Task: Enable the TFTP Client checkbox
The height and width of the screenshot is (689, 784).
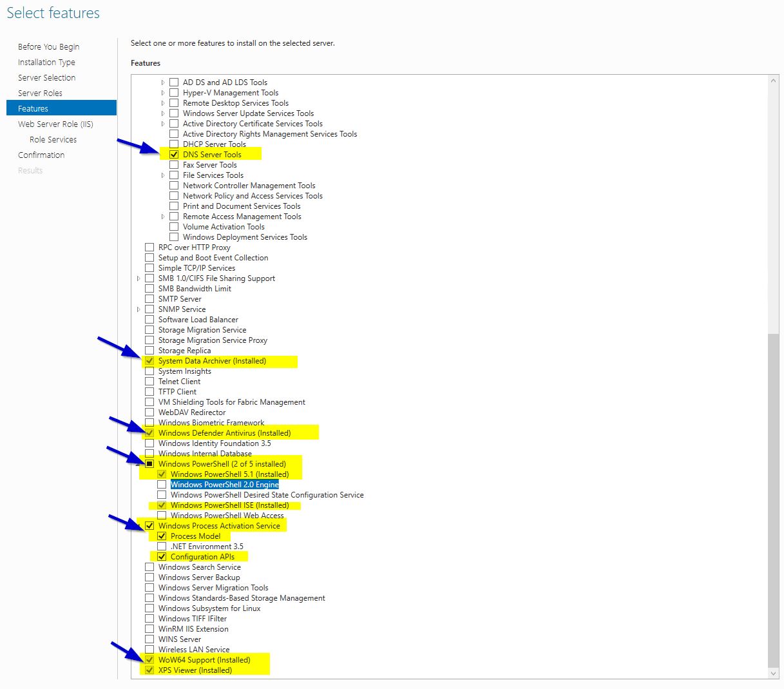Action: click(x=149, y=392)
